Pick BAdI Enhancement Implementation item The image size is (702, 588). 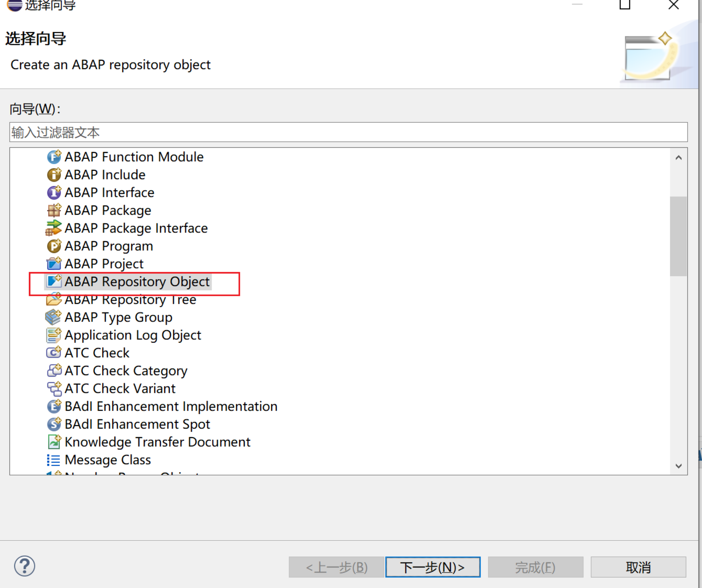point(171,406)
